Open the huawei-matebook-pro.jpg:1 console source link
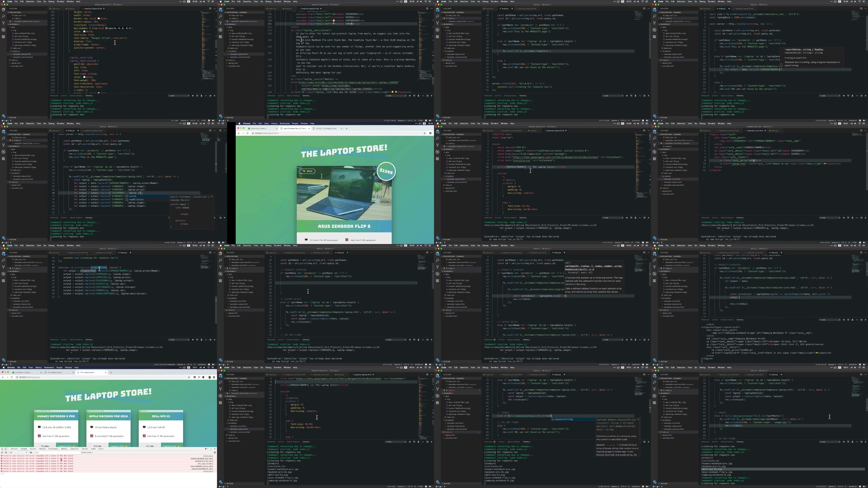868x488 pixels. point(202,458)
